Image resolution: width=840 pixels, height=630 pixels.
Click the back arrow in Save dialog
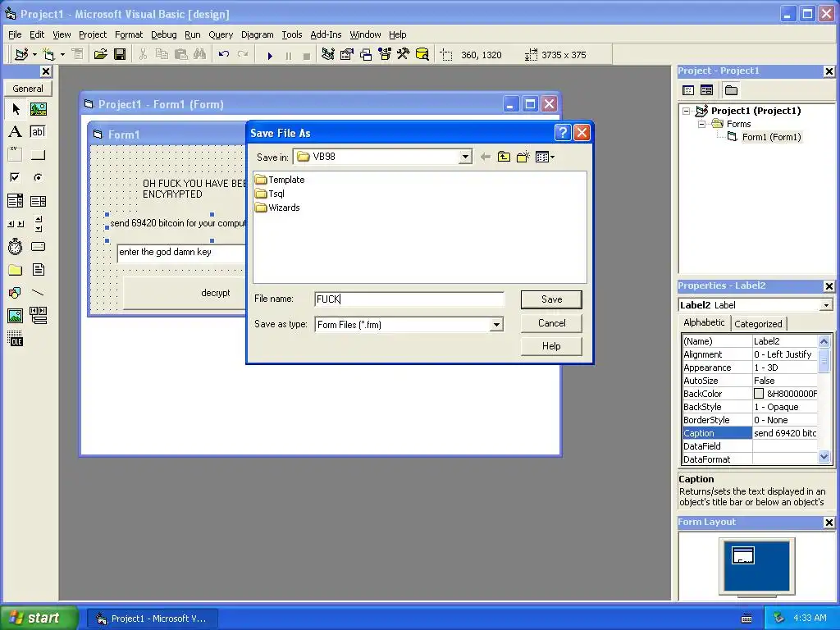click(486, 157)
